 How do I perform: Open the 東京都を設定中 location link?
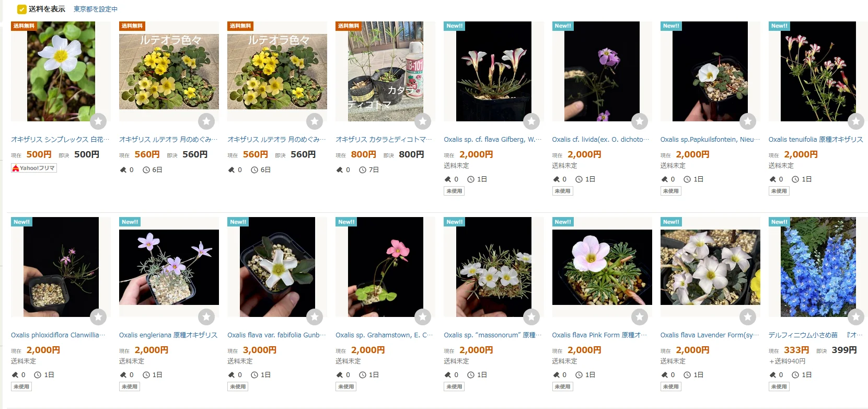click(96, 9)
